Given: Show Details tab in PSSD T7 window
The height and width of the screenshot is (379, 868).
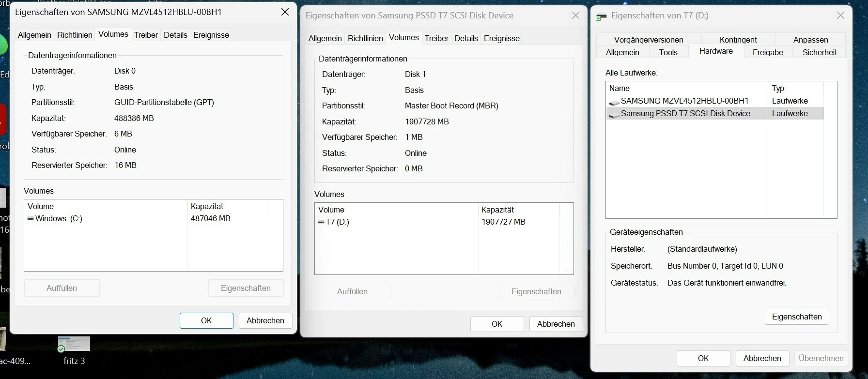Looking at the screenshot, I should [x=466, y=38].
